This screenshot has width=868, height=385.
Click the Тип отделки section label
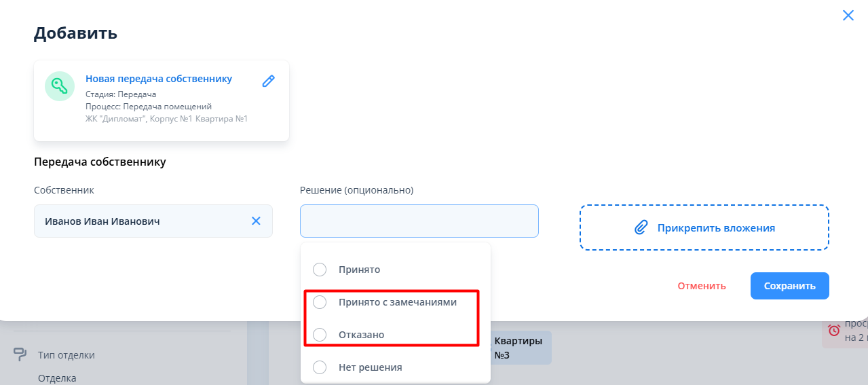[x=67, y=355]
